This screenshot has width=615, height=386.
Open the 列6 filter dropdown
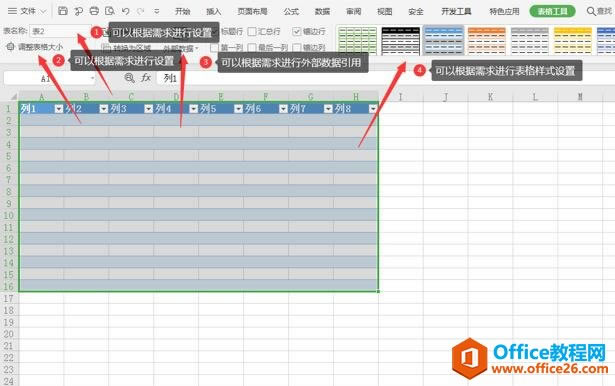[x=283, y=109]
